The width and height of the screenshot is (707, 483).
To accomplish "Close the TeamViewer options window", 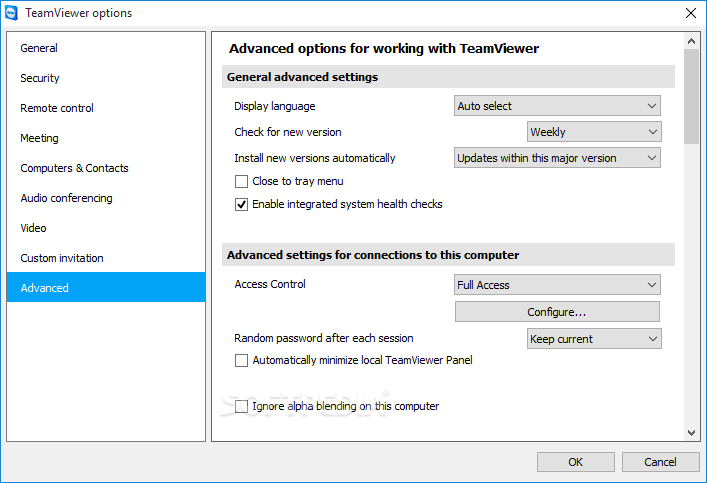I will 690,13.
